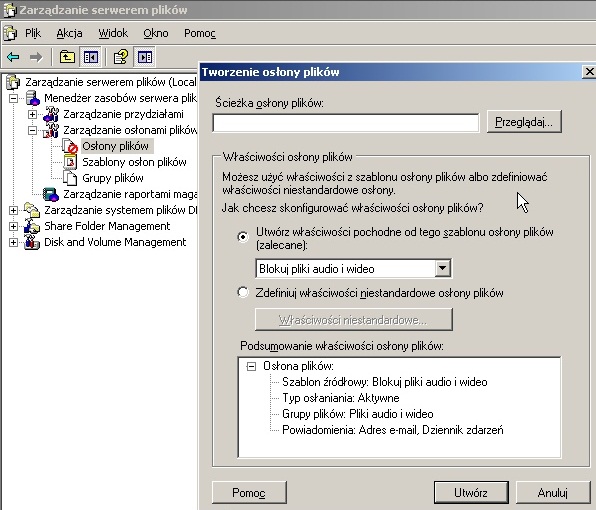Open the Widok menu
596x510 pixels.
click(113, 33)
